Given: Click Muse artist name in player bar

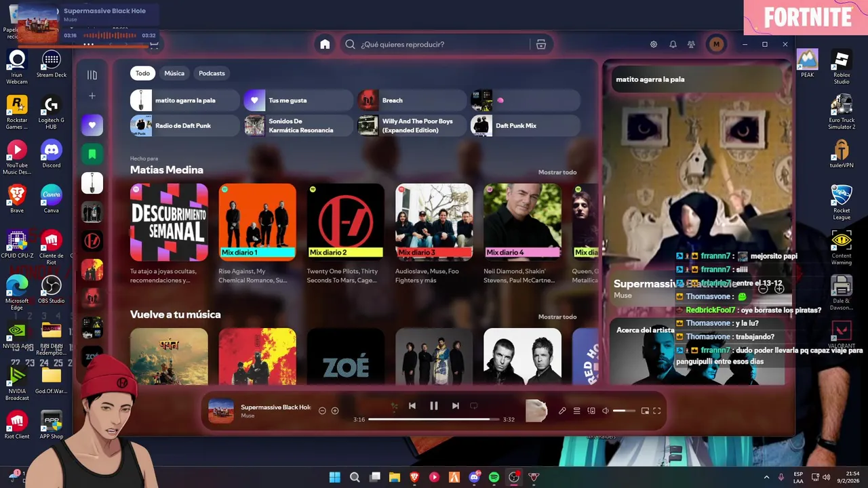Looking at the screenshot, I should click(248, 415).
